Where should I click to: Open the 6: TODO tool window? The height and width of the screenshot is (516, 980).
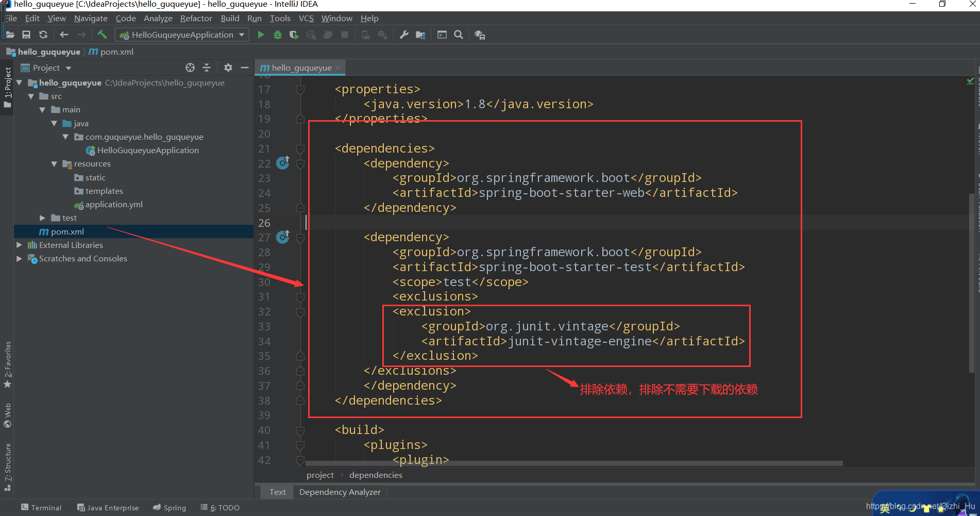[x=220, y=508]
